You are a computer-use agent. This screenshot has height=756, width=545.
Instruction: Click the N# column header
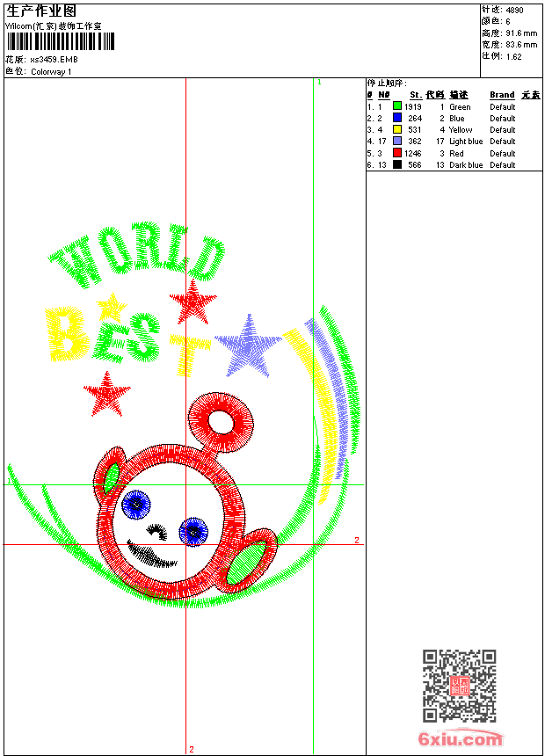click(x=384, y=95)
